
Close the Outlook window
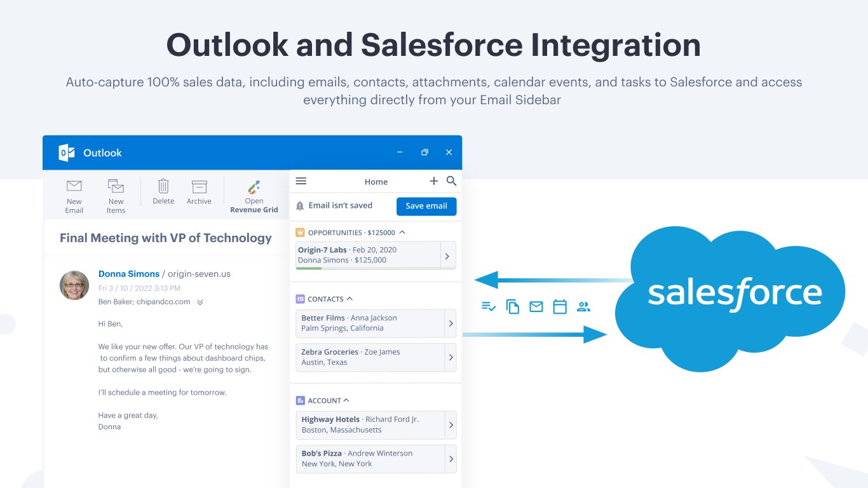pos(449,152)
